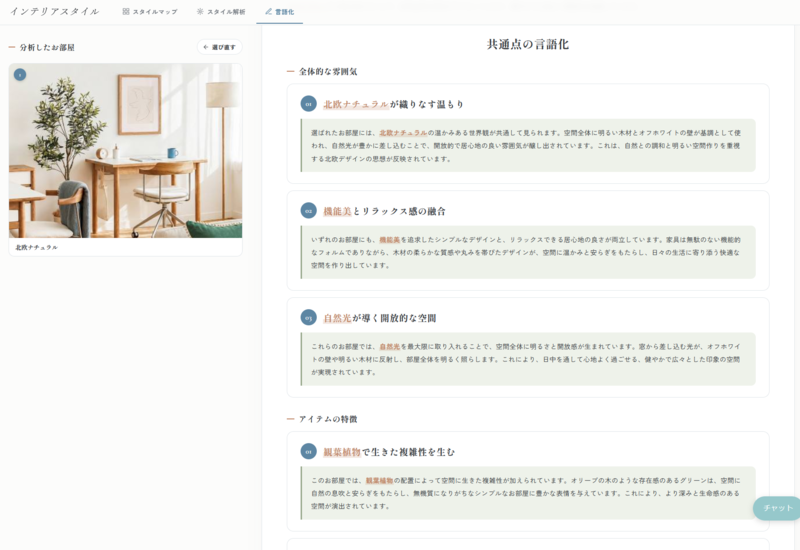Click the analyzed room photo thumbnail
Image resolution: width=800 pixels, height=550 pixels.
126,151
